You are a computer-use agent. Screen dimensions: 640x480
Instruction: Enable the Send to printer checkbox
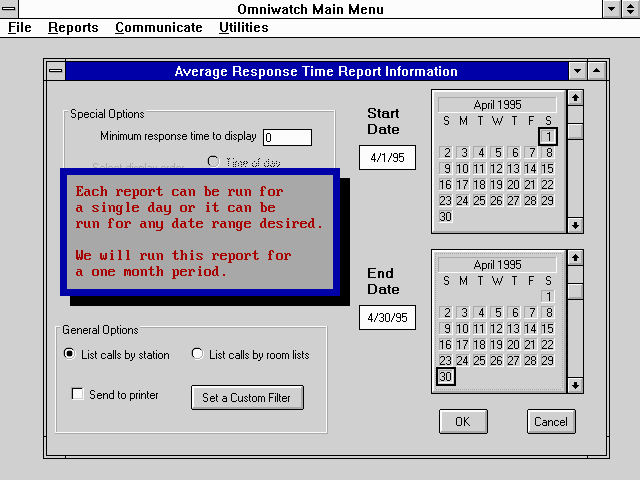pos(78,395)
